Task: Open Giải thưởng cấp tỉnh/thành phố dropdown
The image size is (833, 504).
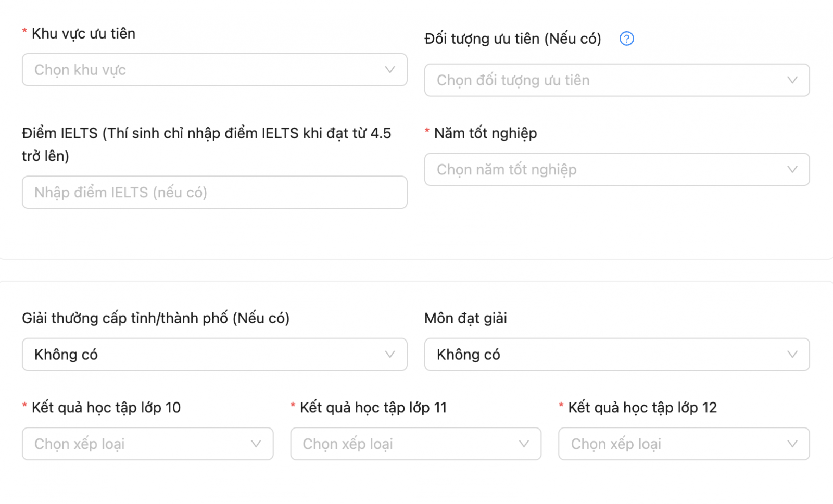Action: point(208,355)
